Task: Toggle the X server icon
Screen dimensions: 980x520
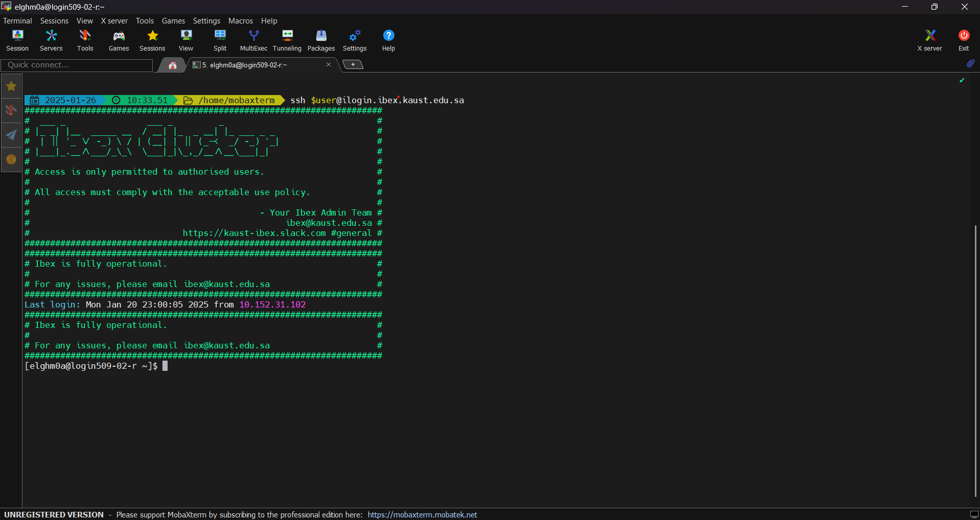Action: click(929, 40)
